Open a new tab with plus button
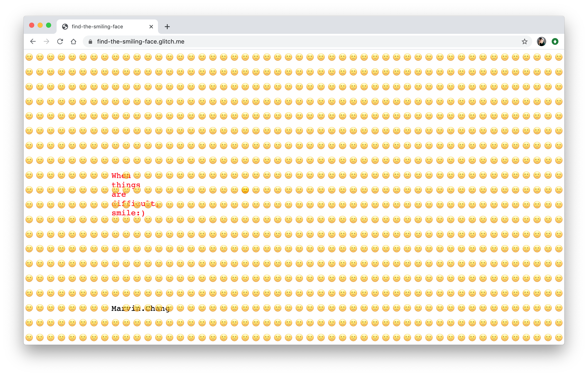 (167, 27)
